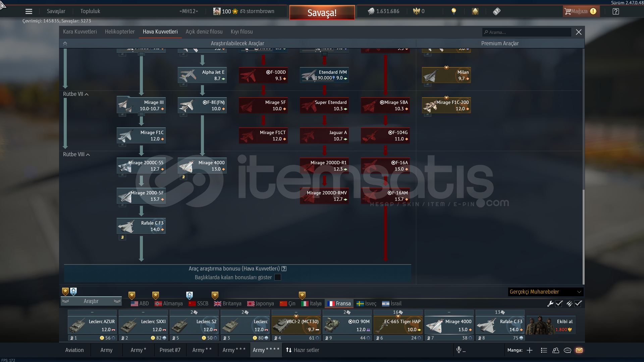
Task: Open the help question mark icon
Action: 616,11
